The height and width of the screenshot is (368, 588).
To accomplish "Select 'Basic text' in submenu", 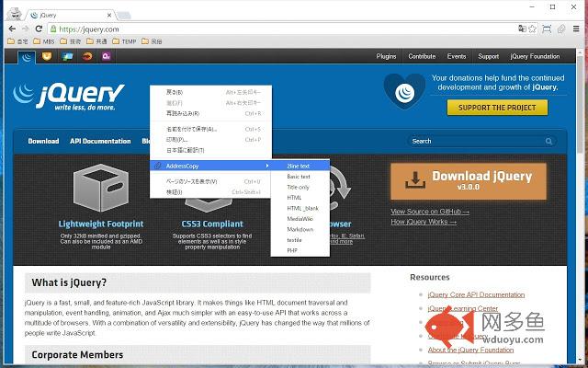I will click(x=300, y=177).
